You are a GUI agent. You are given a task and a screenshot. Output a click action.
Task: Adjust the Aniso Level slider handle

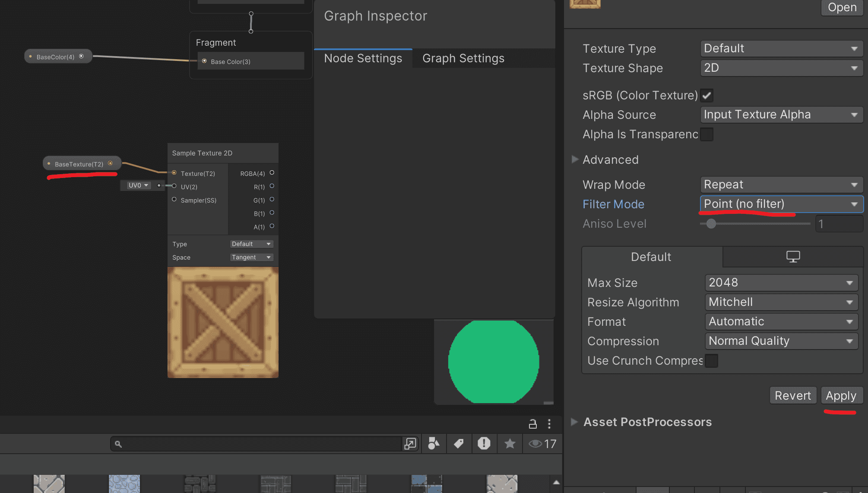tap(711, 223)
